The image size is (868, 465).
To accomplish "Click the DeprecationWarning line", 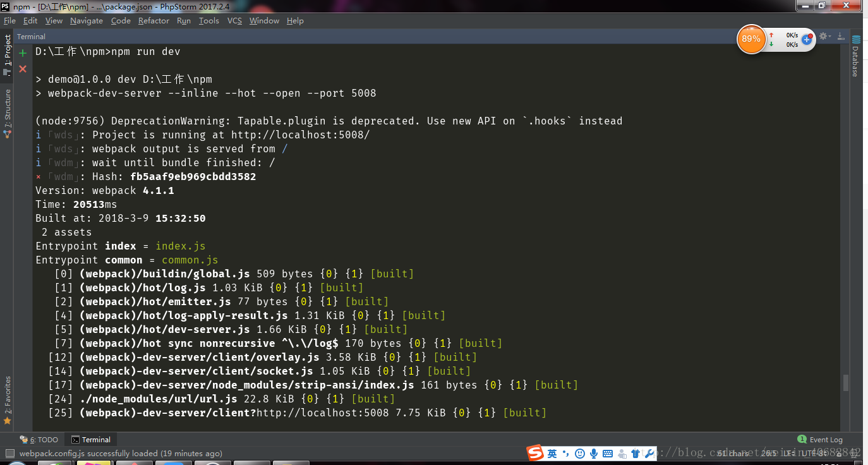I will tap(329, 121).
